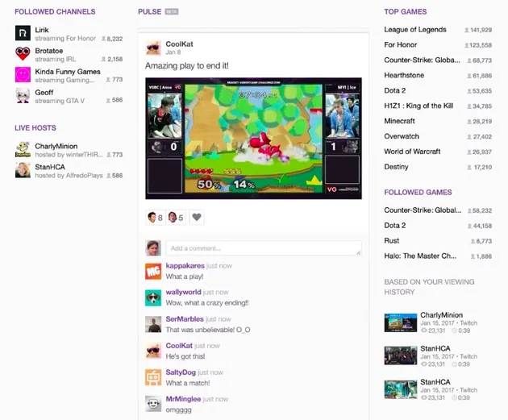
Task: Click CoolKat's post author avatar
Action: 153,48
